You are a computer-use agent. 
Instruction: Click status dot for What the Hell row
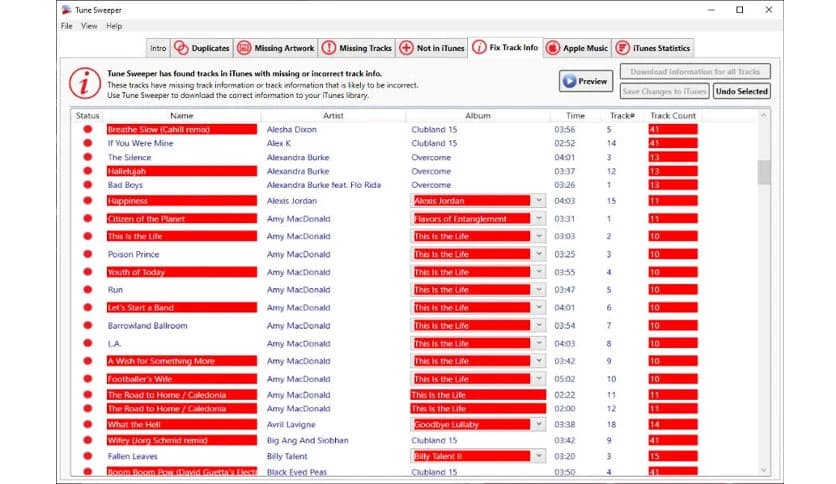(88, 424)
